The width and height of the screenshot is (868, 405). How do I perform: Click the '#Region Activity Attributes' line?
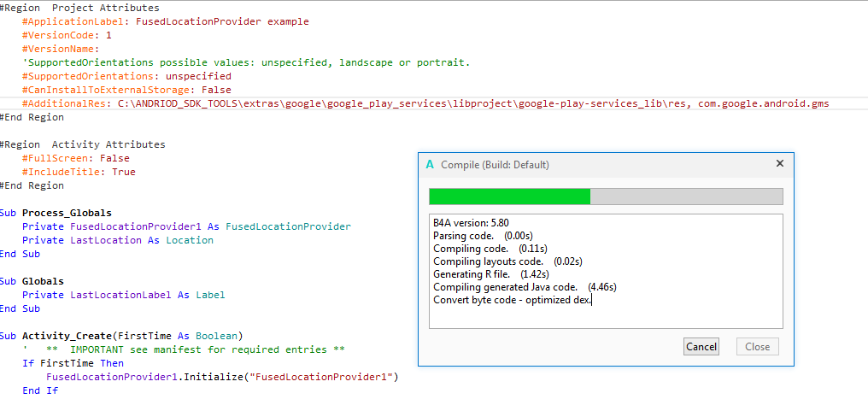coord(83,144)
